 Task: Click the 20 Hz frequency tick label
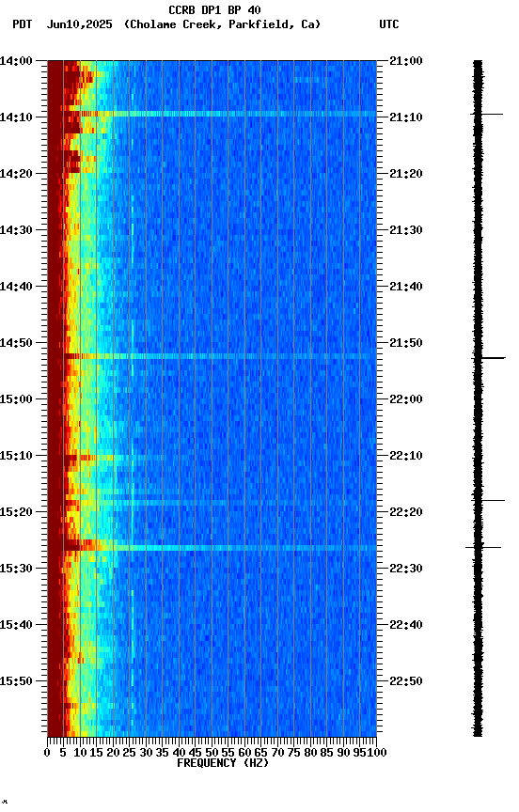tap(113, 753)
